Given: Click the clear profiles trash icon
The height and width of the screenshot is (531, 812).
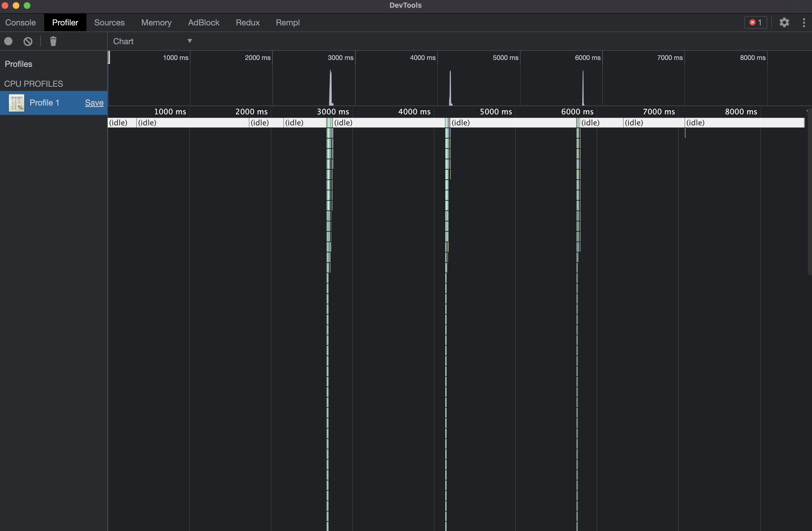Looking at the screenshot, I should pos(53,41).
